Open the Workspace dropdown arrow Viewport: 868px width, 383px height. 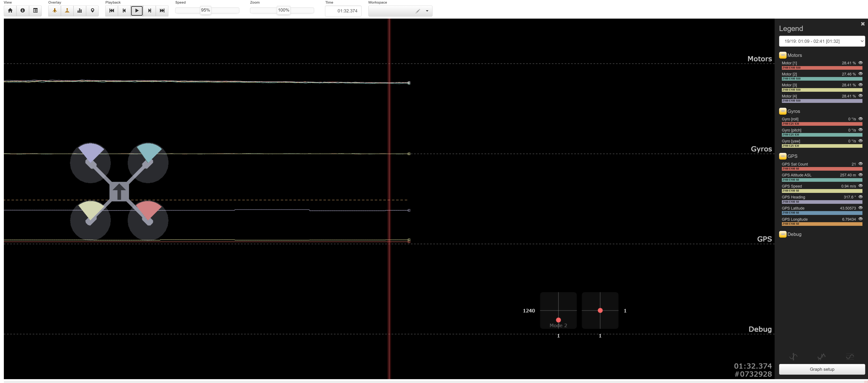point(427,11)
